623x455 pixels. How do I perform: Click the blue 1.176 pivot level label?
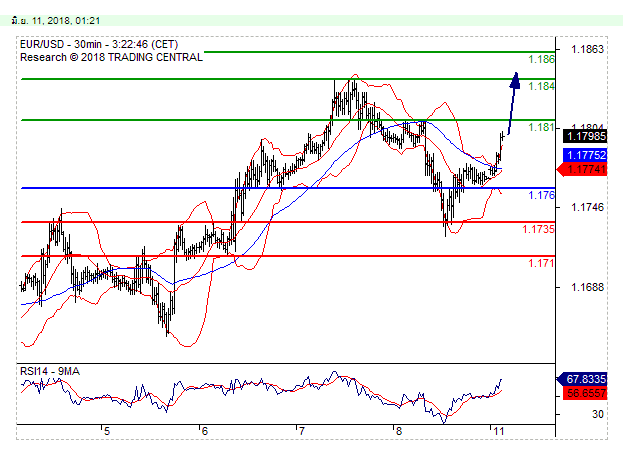(x=541, y=195)
